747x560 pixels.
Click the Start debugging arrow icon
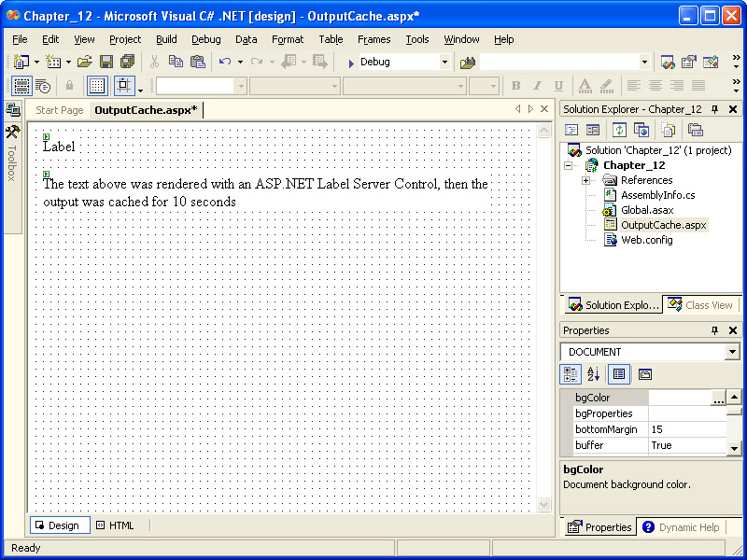point(350,63)
